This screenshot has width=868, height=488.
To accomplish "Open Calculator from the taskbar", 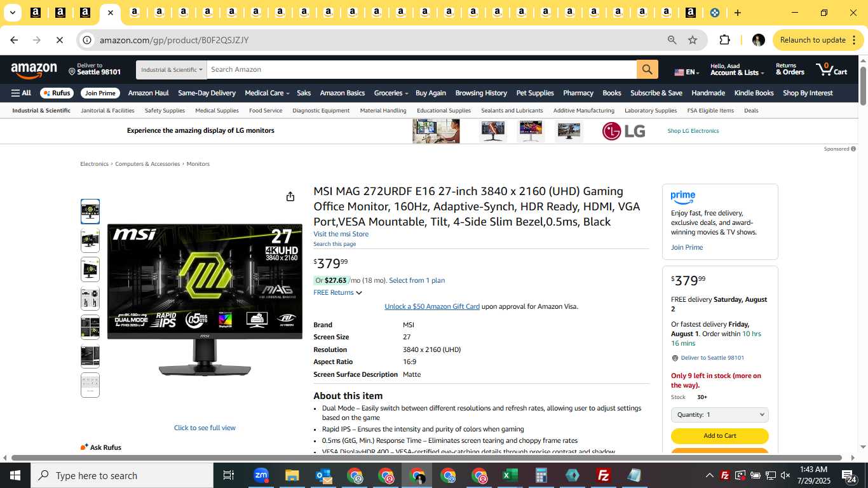I will click(541, 475).
